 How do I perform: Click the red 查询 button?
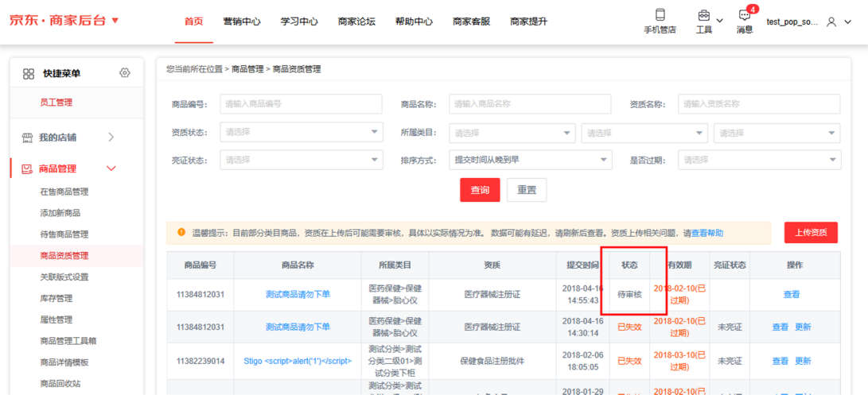click(x=480, y=190)
